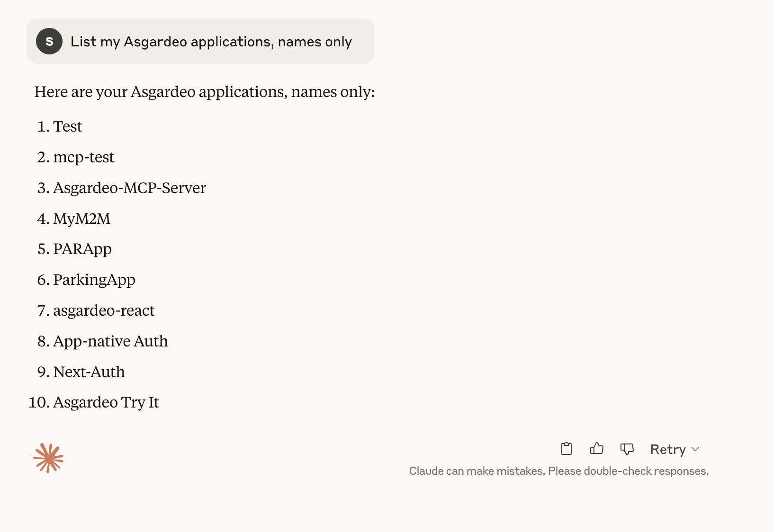Viewport: 773px width, 532px height.
Task: Give thumbs up to the response
Action: (597, 449)
